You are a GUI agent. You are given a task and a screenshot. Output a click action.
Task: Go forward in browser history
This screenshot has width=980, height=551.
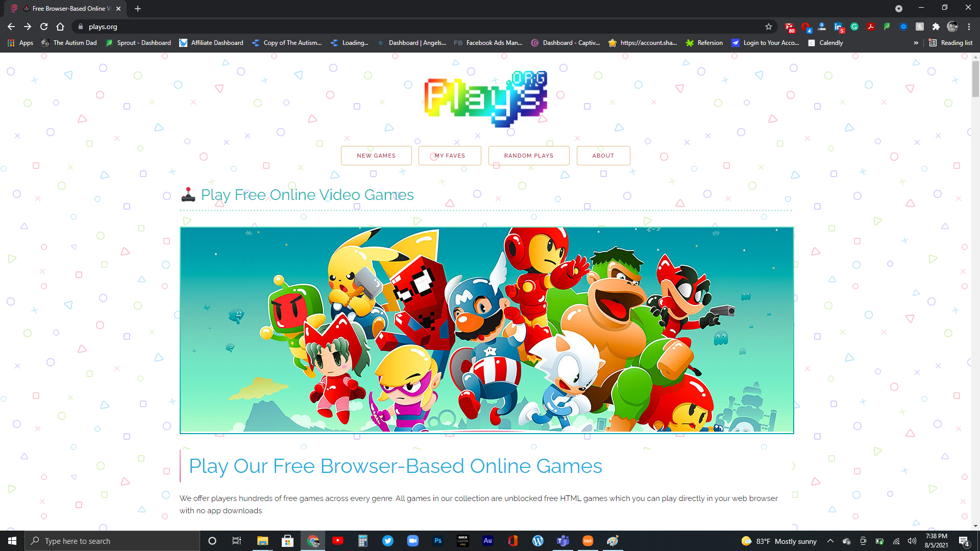click(x=28, y=27)
